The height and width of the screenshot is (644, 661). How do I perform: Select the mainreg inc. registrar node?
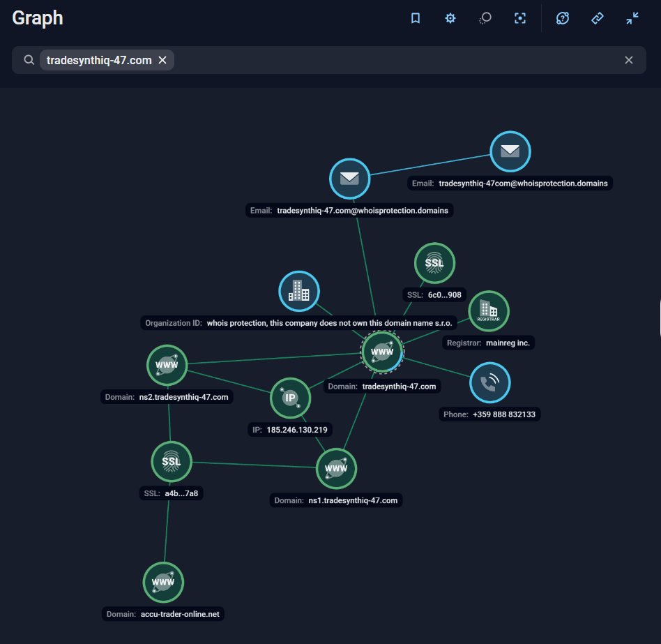pos(488,310)
